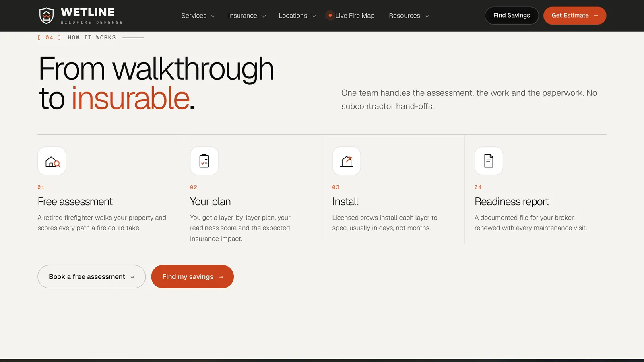Screen dimensions: 644x362
Task: Click the [ 04 ] section marker
Action: tap(49, 37)
